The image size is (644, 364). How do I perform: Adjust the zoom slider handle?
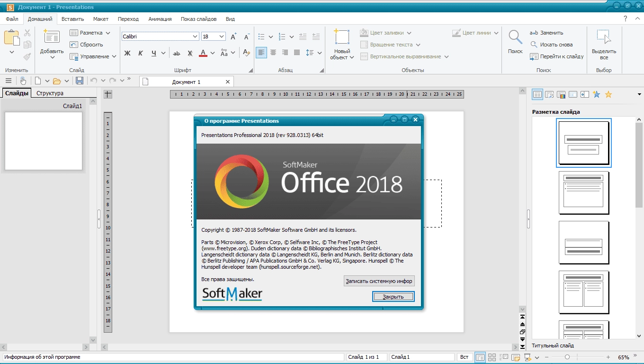(567, 357)
